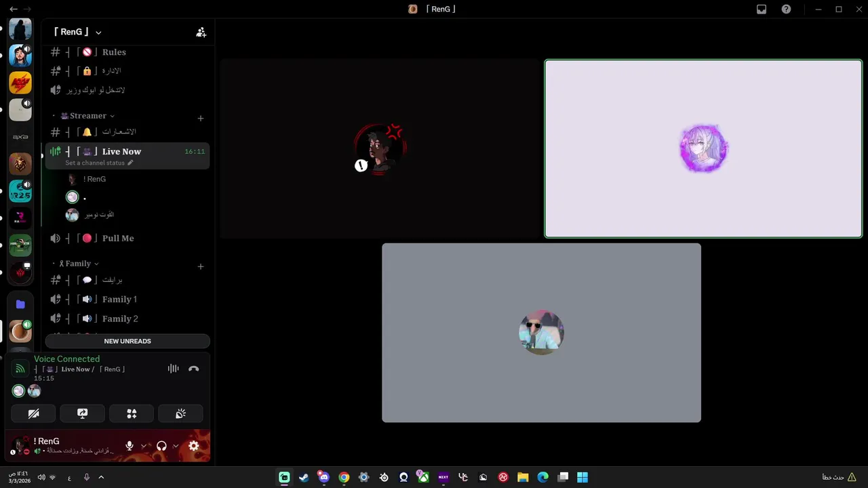Open the lion emblem server icon
868x488 pixels.
pyautogui.click(x=20, y=164)
